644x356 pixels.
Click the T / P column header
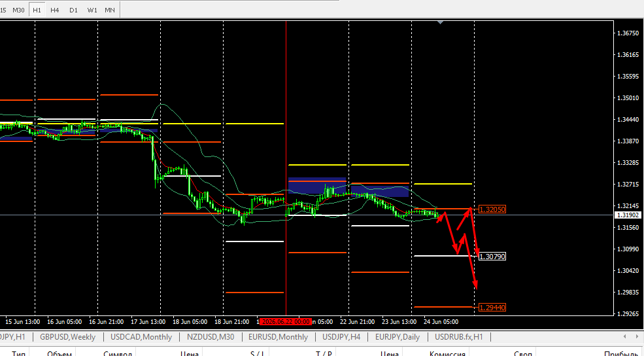(324, 353)
